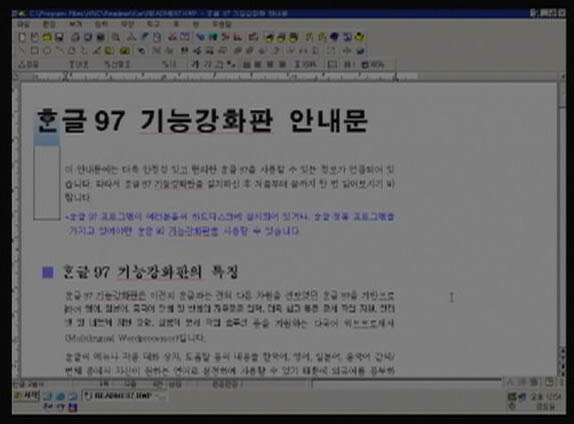The width and height of the screenshot is (574, 424).
Task: Click the Print toolbar icon
Action: coord(75,37)
